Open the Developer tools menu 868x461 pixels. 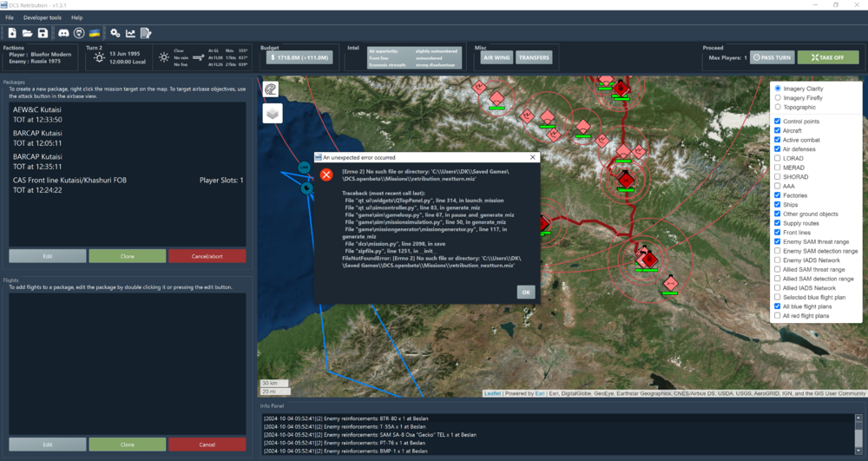(x=43, y=17)
